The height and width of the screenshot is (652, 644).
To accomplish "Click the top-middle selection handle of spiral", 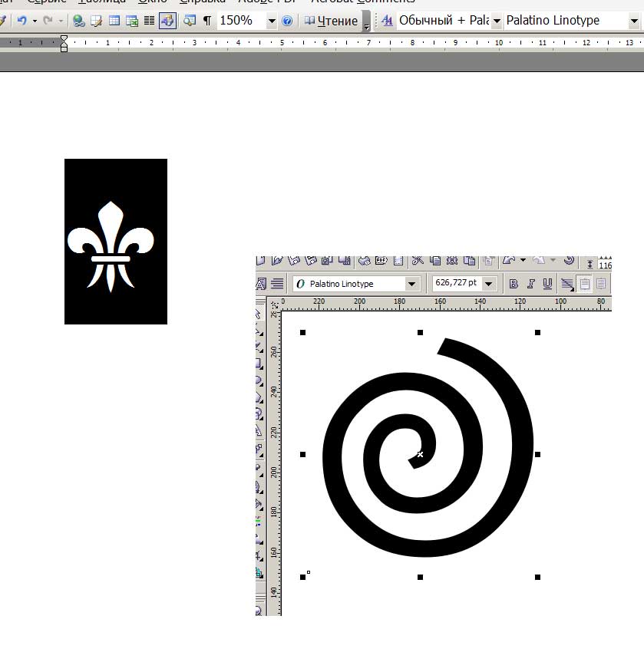I will coord(420,333).
